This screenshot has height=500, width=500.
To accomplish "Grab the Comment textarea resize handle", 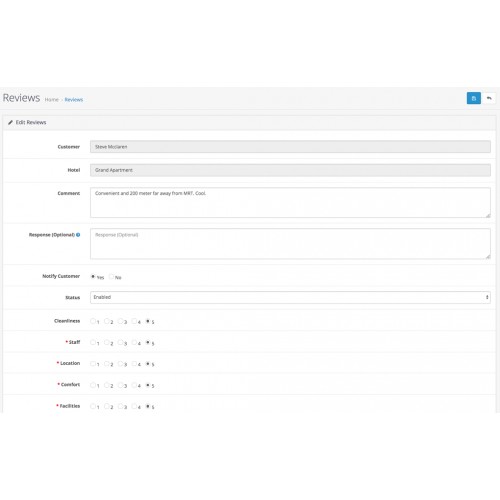I will (488, 215).
